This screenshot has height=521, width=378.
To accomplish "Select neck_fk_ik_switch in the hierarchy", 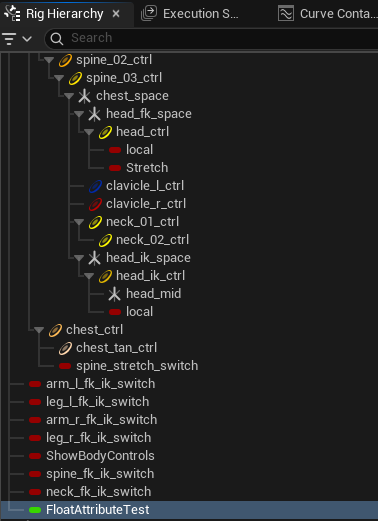I will pyautogui.click(x=98, y=492).
